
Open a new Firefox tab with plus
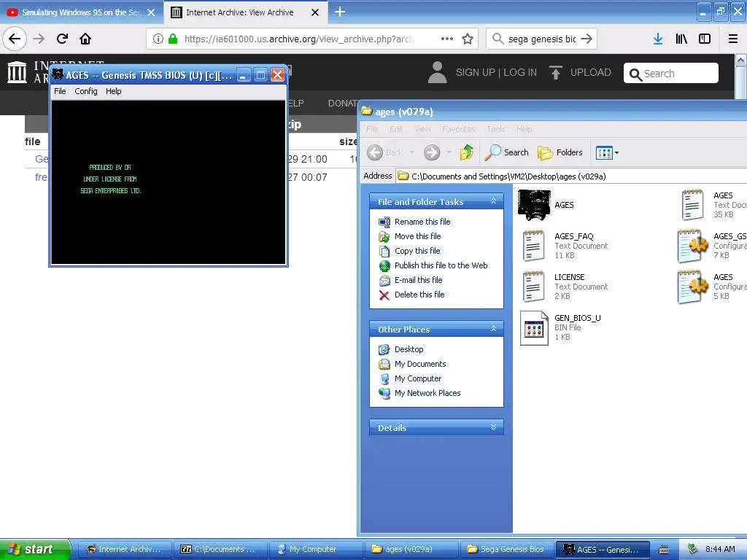click(340, 12)
